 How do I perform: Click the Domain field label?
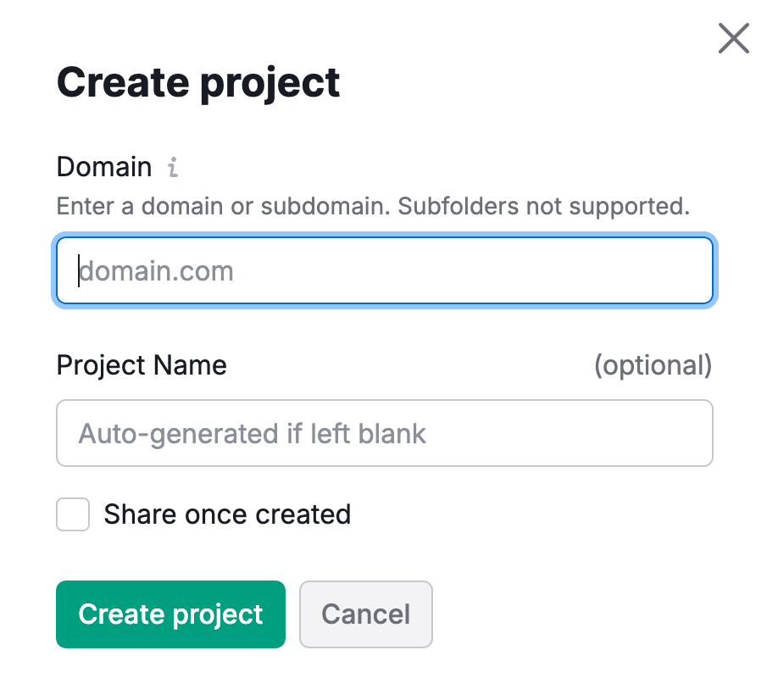coord(104,167)
